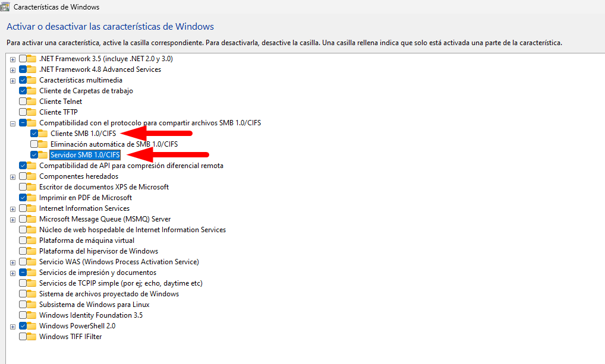Select 'Cliente SMB 1.0/CIFS' label text
This screenshot has width=605, height=364.
pos(83,134)
